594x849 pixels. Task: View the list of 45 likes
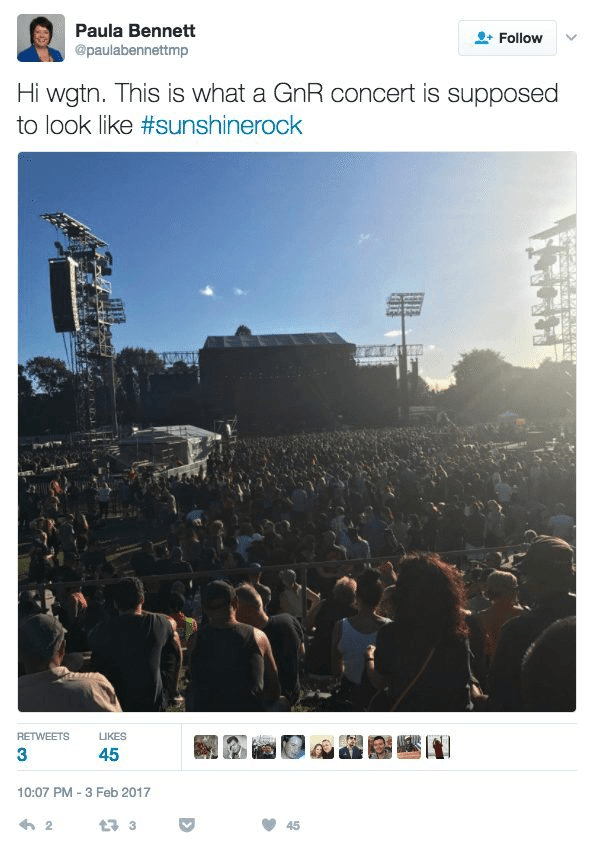click(112, 747)
